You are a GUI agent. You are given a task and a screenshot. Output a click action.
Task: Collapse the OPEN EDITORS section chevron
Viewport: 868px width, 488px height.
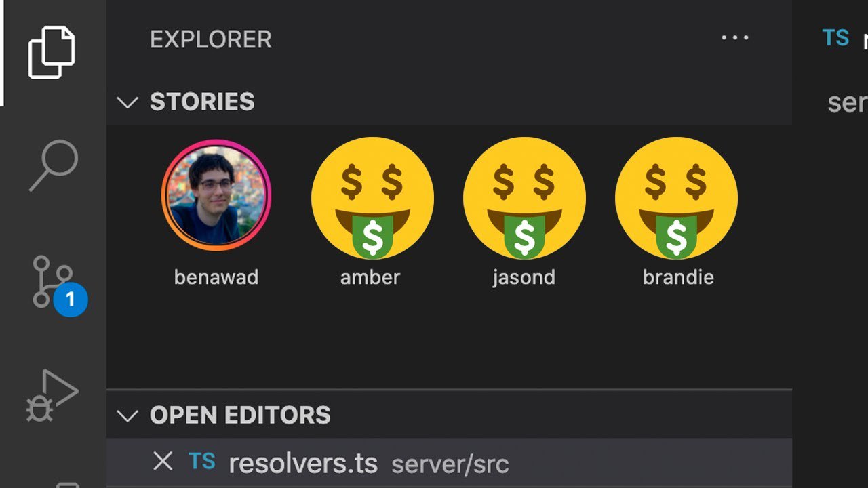coord(127,415)
